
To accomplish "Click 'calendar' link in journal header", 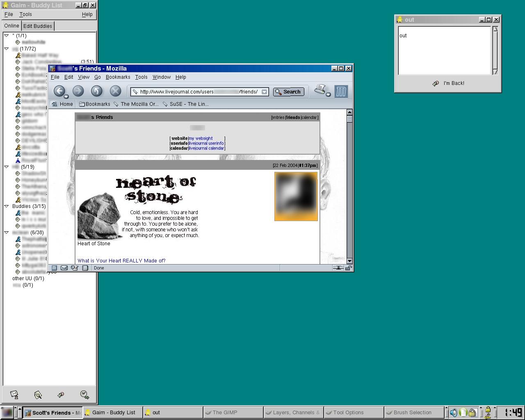I will pyautogui.click(x=309, y=118).
